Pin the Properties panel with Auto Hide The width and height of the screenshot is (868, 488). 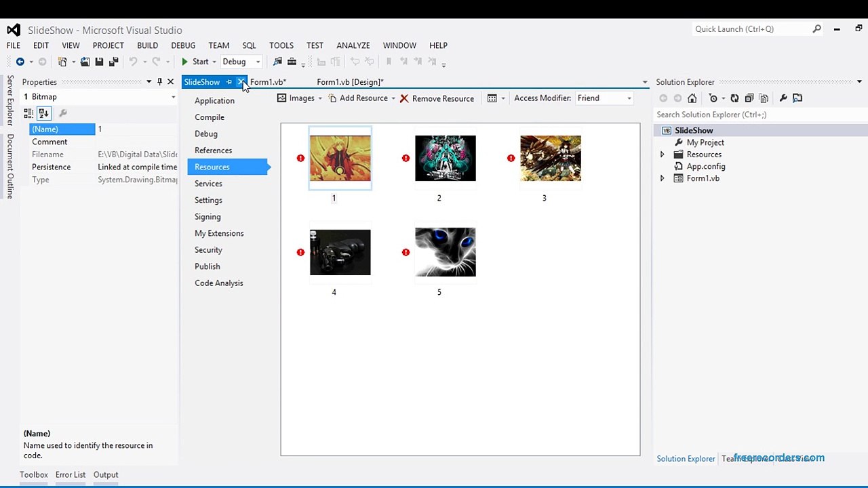(x=159, y=82)
